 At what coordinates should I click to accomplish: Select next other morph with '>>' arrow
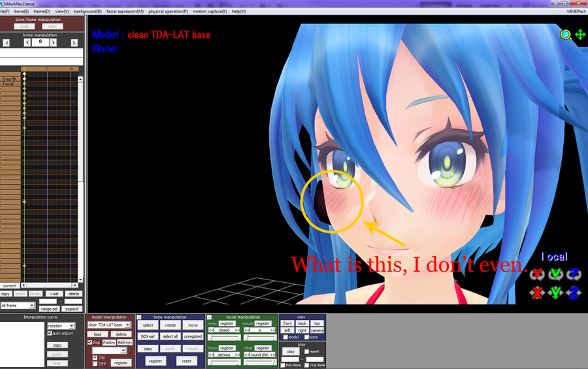(x=272, y=355)
